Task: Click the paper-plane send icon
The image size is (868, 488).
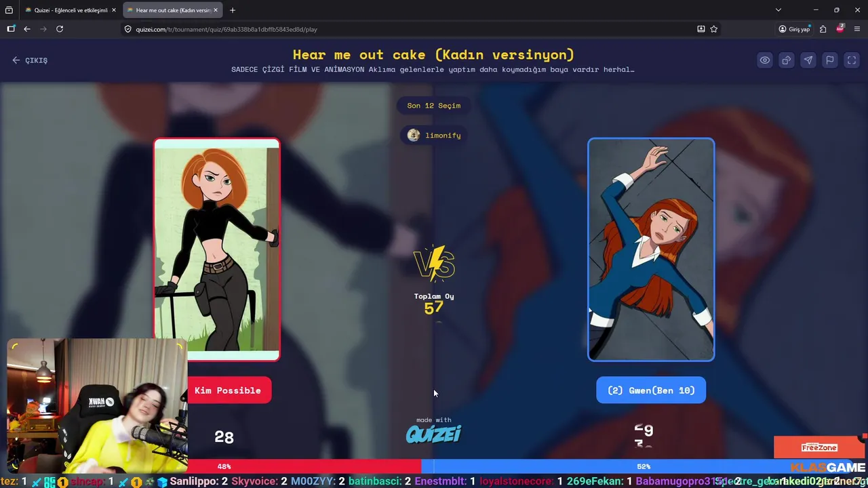Action: point(808,60)
